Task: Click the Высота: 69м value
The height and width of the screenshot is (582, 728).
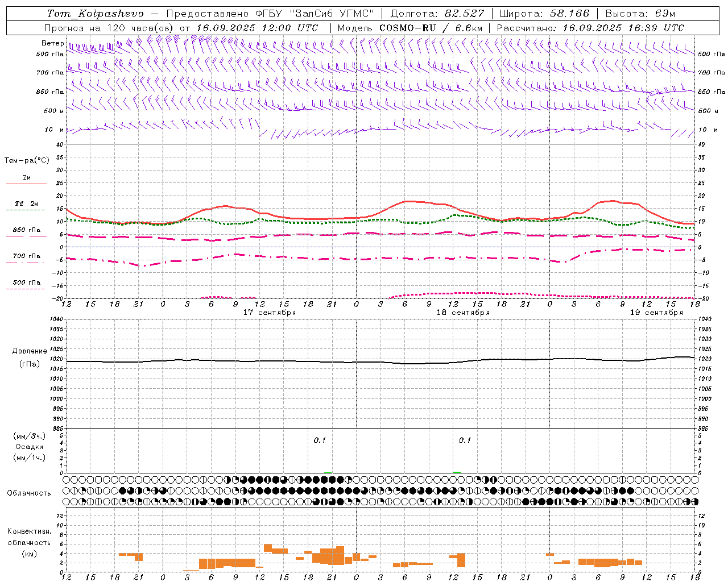Action: pyautogui.click(x=640, y=14)
